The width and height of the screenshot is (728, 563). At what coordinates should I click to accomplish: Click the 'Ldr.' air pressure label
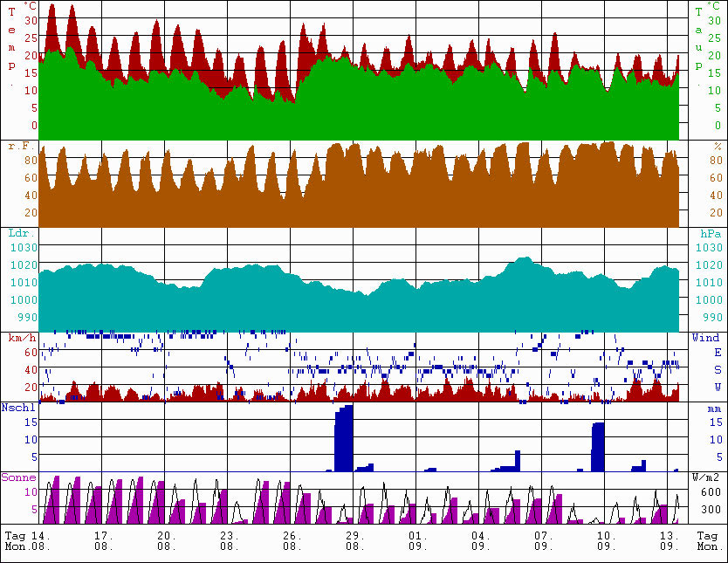tap(22, 233)
